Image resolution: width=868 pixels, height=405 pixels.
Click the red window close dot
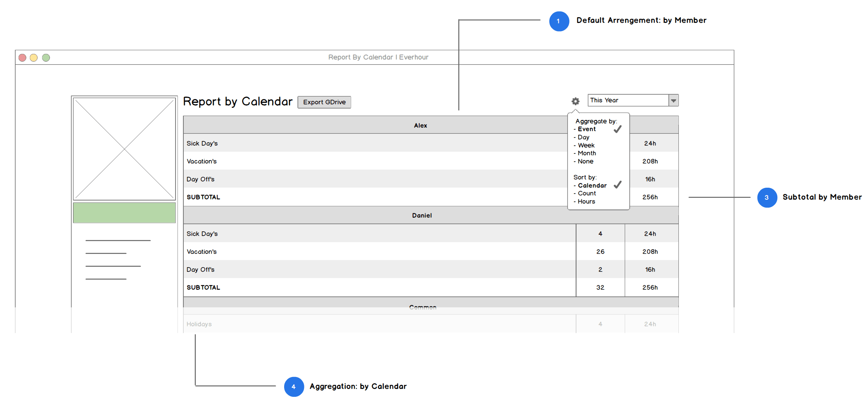tap(23, 58)
